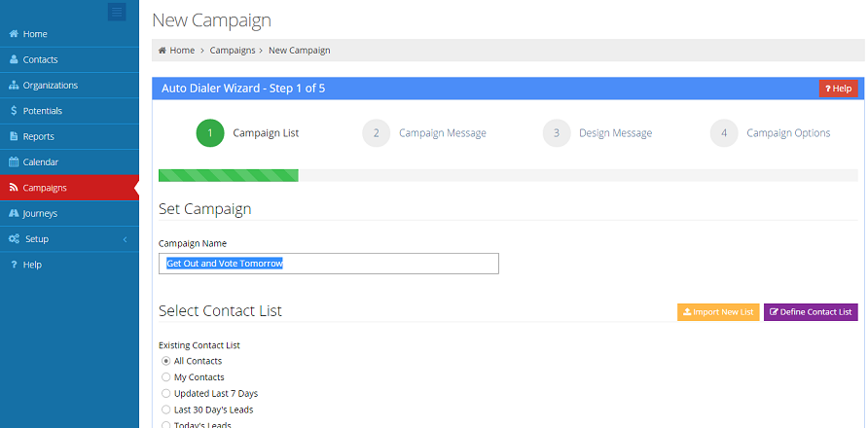Click the Auto Dialer Wizard header title
The image size is (868, 428).
(243, 89)
